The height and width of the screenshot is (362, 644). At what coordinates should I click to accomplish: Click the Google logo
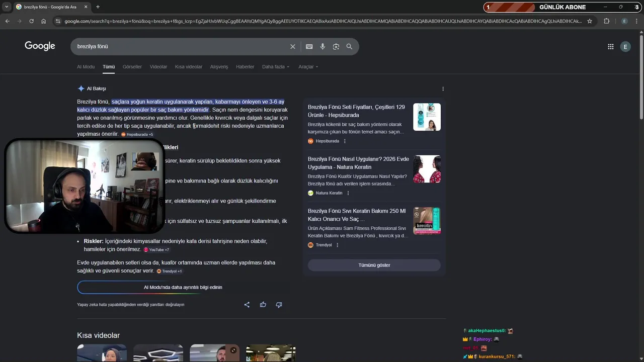pyautogui.click(x=40, y=46)
